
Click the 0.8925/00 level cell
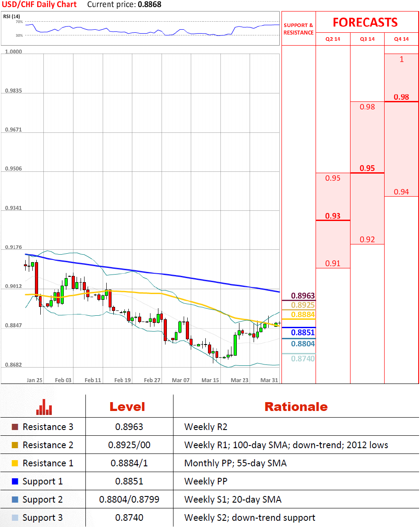pyautogui.click(x=129, y=445)
